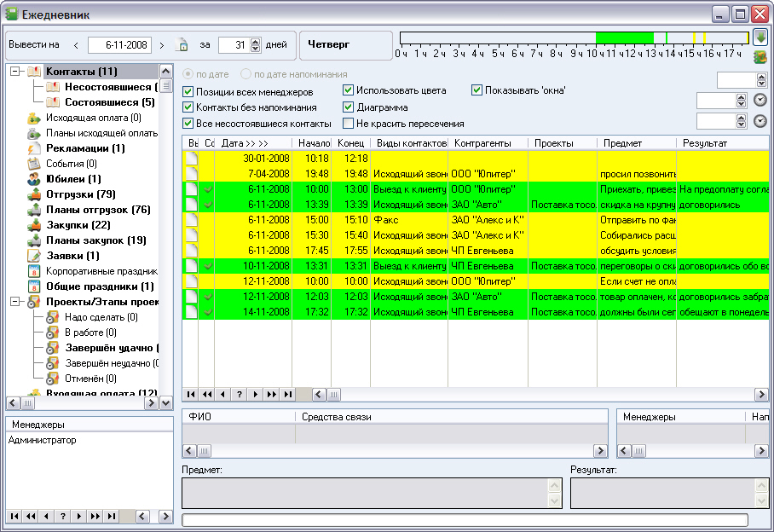Select the Администратор manager row
The image size is (774, 532).
click(90, 440)
